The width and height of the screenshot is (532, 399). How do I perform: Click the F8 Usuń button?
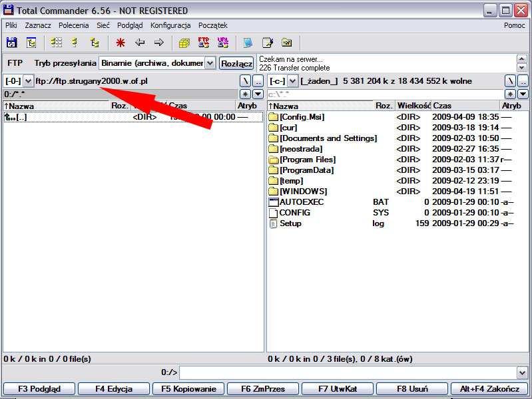(412, 389)
